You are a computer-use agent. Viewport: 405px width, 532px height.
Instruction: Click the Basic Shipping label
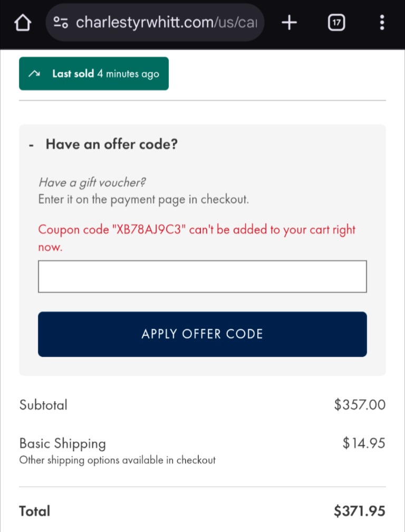(x=62, y=443)
